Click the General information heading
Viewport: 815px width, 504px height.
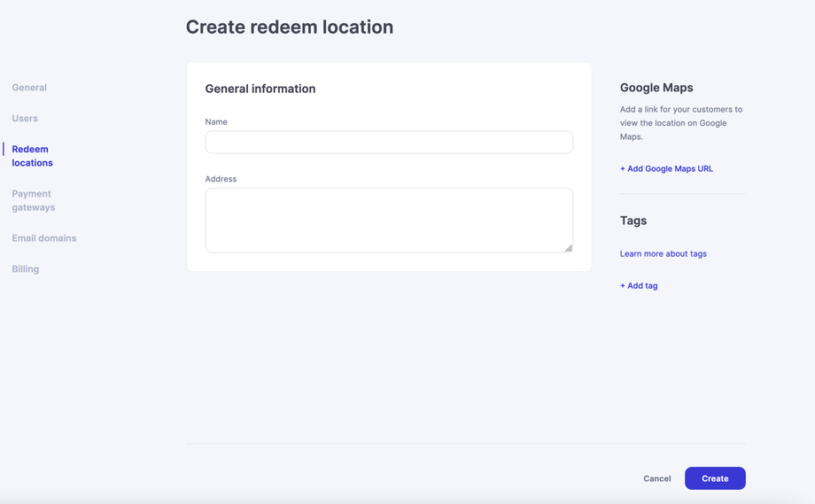(x=260, y=89)
